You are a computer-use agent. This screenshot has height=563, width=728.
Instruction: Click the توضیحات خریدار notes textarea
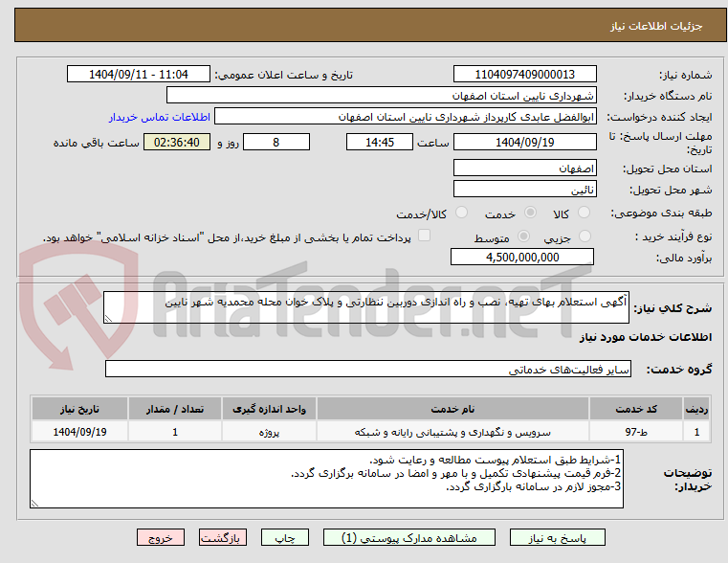click(326, 479)
